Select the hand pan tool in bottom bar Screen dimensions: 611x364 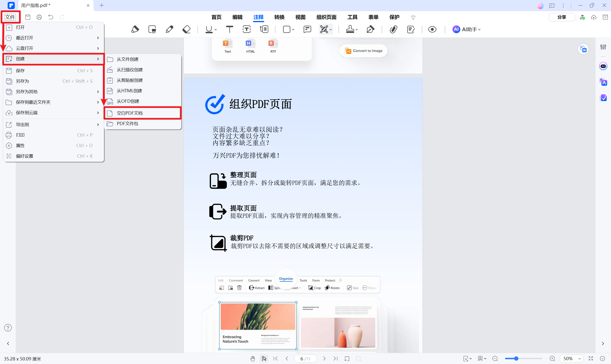coord(253,358)
